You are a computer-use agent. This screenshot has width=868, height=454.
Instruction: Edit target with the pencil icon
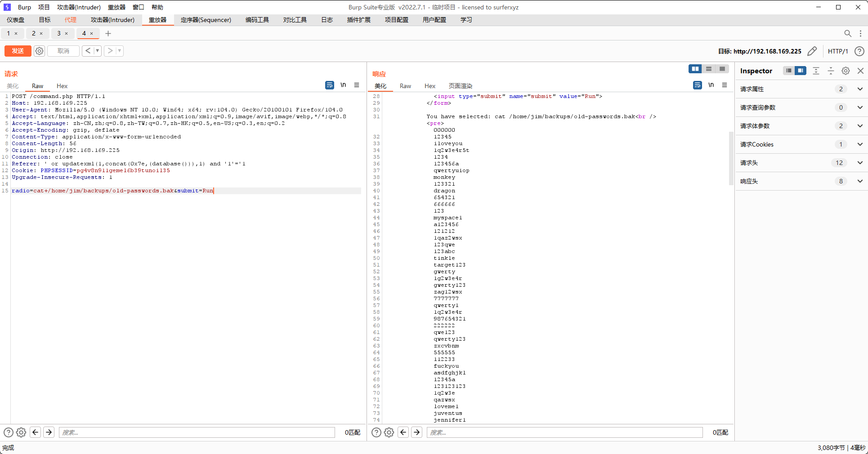tap(812, 51)
